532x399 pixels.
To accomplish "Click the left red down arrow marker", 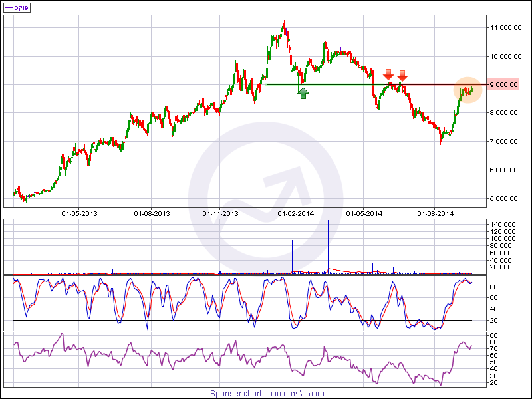I will click(x=388, y=74).
